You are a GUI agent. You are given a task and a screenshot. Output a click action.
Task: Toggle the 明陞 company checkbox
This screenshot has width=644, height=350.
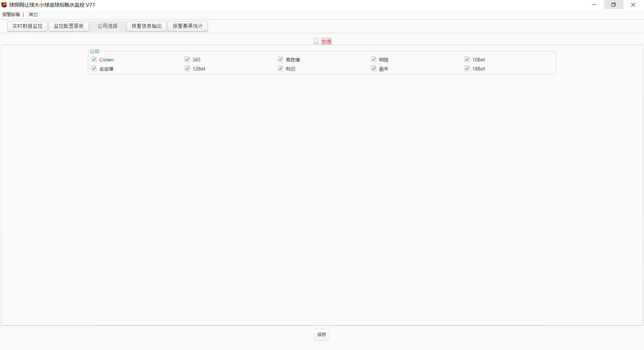click(x=374, y=59)
